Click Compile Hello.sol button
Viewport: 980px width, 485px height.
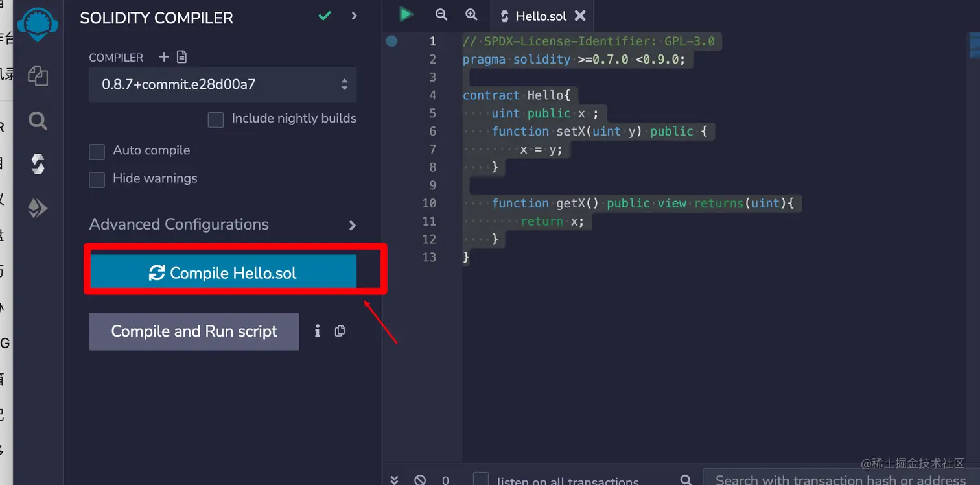point(223,272)
